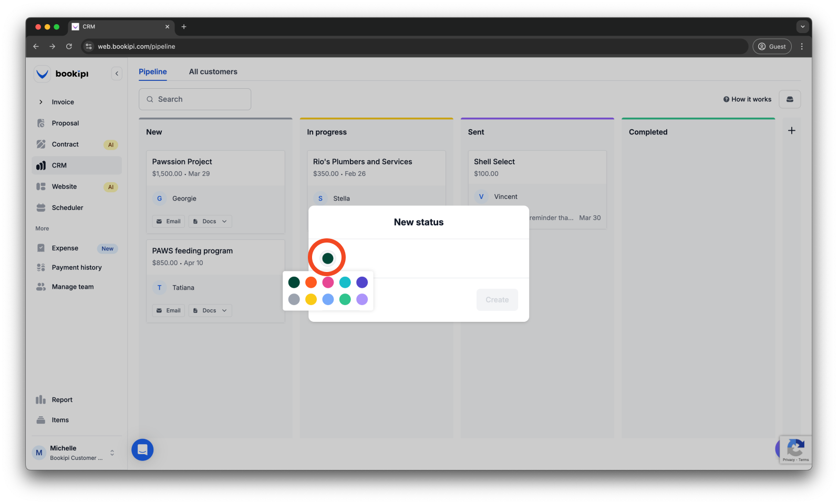Image resolution: width=838 pixels, height=504 pixels.
Task: Reload the page in browser
Action: point(69,46)
